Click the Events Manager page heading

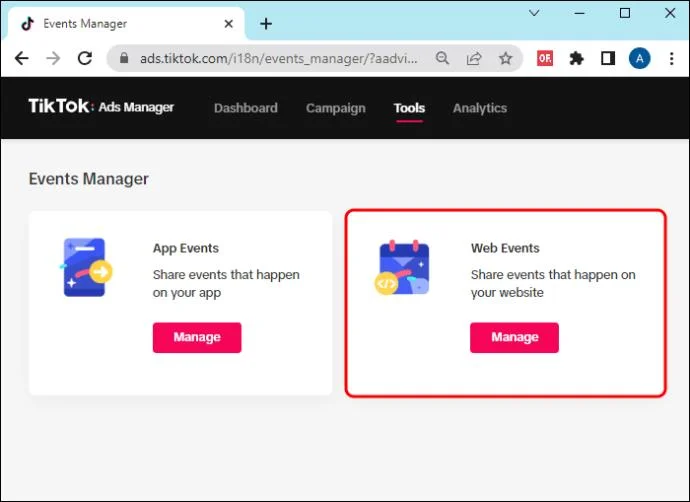click(x=88, y=179)
